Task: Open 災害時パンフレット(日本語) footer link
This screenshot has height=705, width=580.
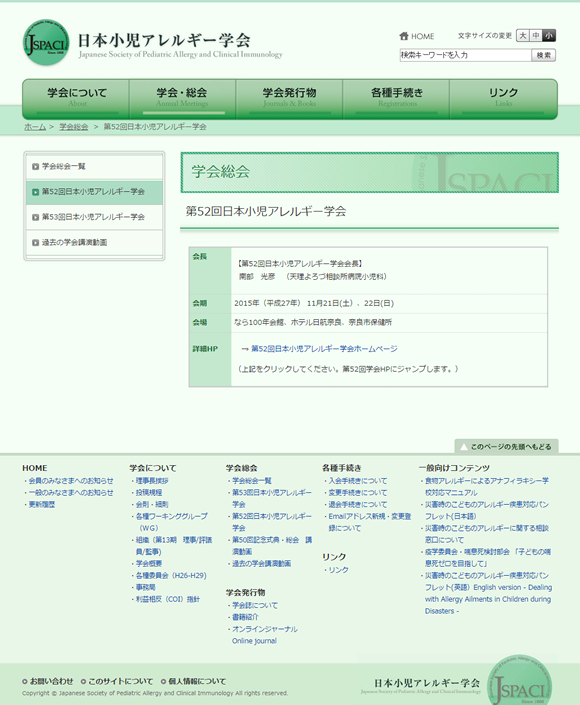Action: 487,510
